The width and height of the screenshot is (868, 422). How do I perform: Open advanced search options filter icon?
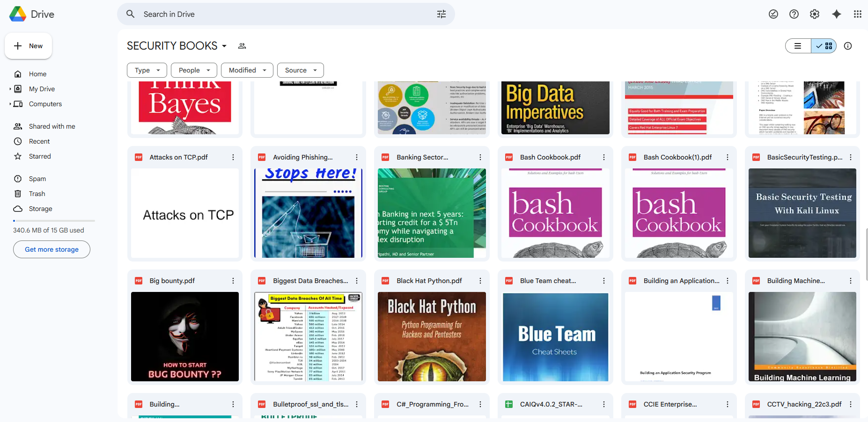coord(441,14)
